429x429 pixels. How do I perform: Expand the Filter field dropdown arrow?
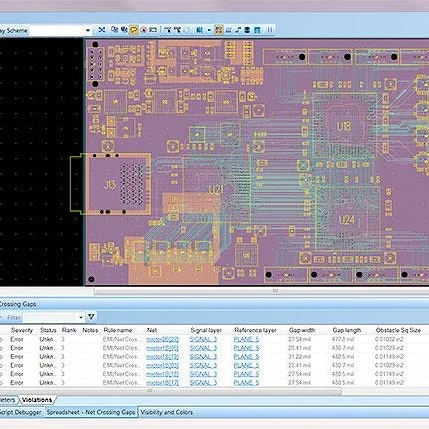81,317
